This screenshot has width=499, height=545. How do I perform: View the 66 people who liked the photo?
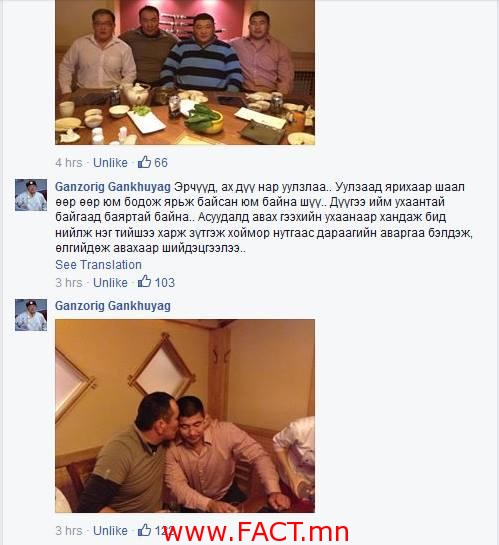161,163
